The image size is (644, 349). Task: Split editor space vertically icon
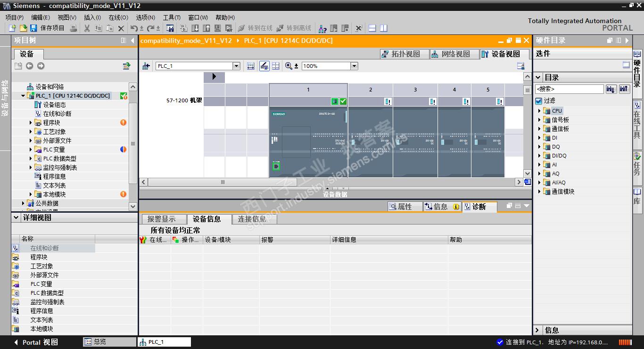pyautogui.click(x=383, y=28)
